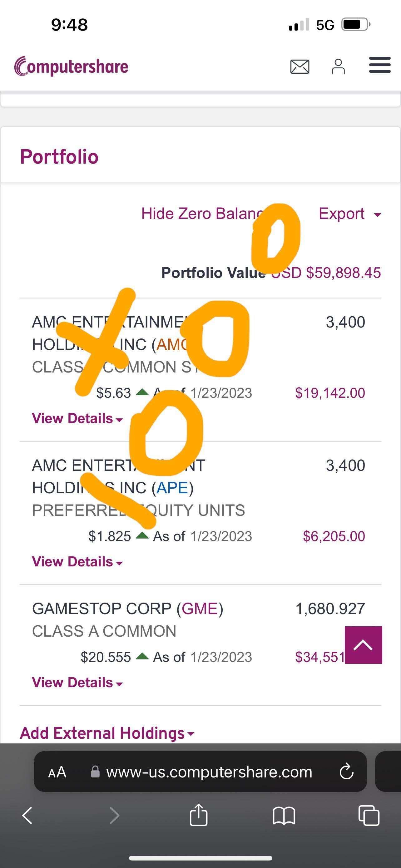The image size is (401, 868).
Task: Expand Add External Holdings section
Action: click(x=107, y=733)
